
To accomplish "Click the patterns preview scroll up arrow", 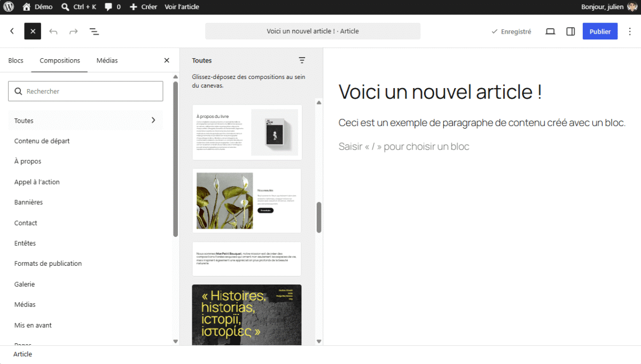I will tap(319, 102).
